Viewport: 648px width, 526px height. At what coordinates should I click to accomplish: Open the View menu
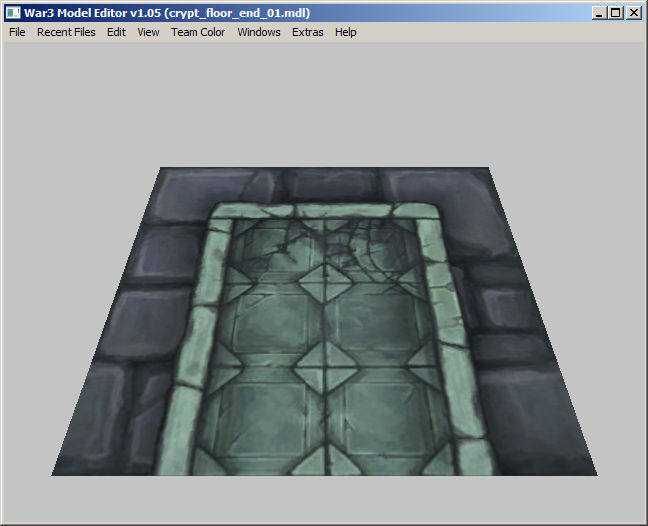click(148, 32)
